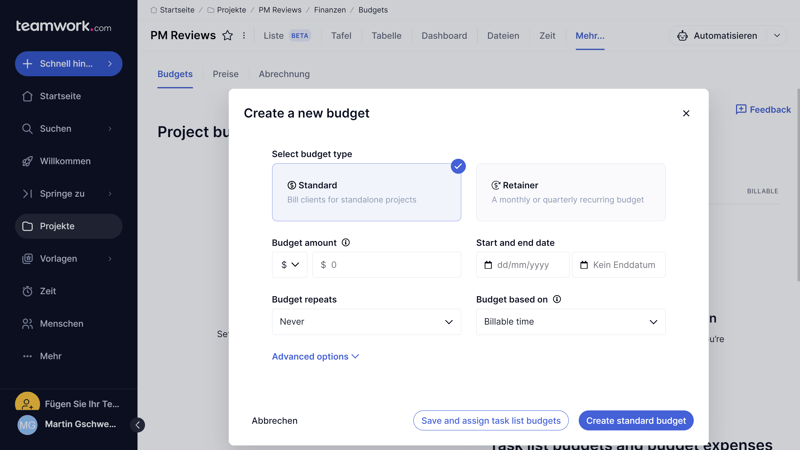Click Save and assign task list budgets
800x450 pixels.
point(491,421)
